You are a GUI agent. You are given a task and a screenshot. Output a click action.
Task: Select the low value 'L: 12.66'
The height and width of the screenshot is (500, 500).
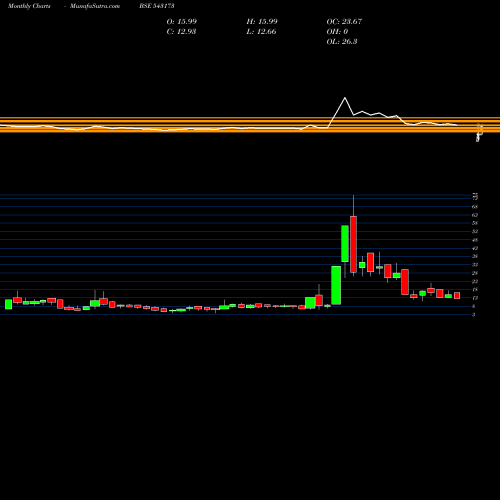[x=261, y=32]
